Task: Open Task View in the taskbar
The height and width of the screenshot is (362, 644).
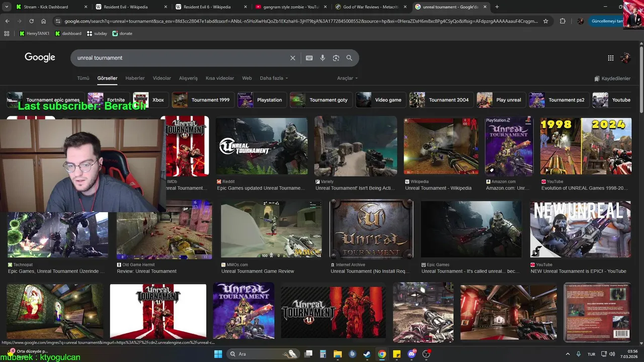Action: pos(308,354)
